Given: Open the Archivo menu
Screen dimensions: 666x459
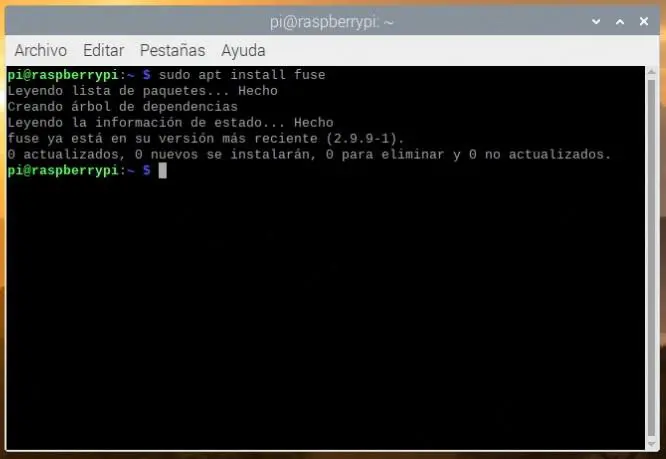Looking at the screenshot, I should 41,51.
